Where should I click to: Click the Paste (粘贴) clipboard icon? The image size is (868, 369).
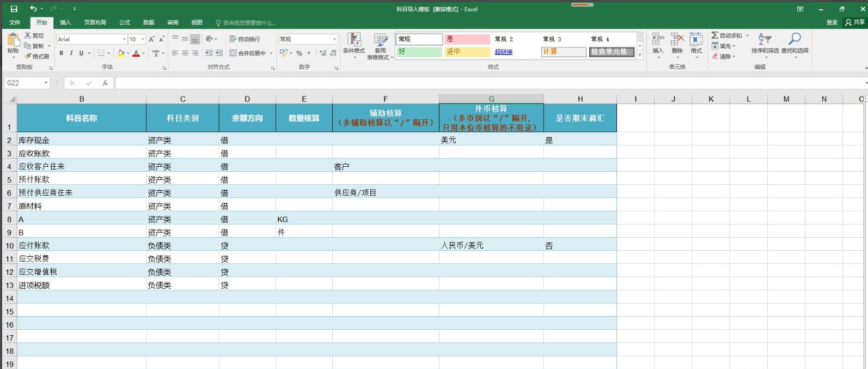pos(13,39)
